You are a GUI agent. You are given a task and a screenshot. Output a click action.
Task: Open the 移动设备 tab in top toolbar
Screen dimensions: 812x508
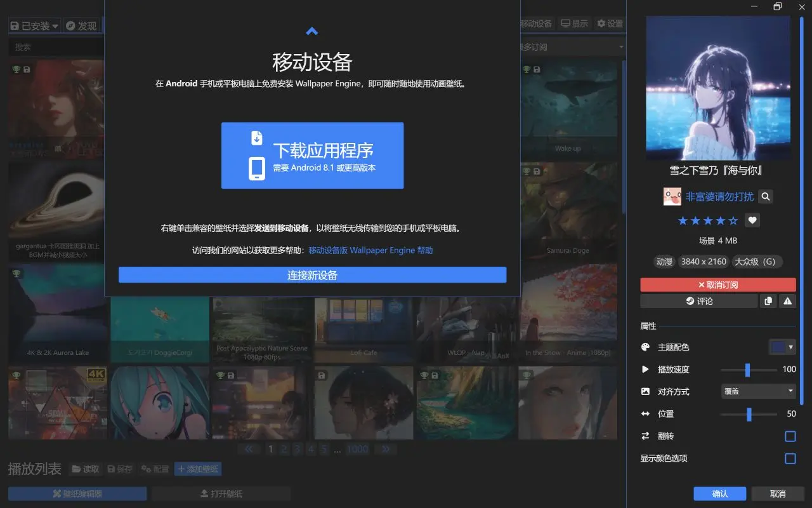[x=537, y=23]
